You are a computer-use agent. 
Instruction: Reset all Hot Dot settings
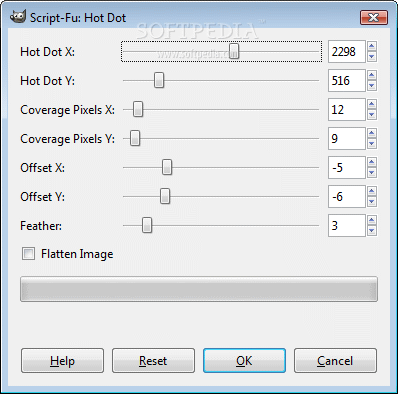tap(153, 361)
